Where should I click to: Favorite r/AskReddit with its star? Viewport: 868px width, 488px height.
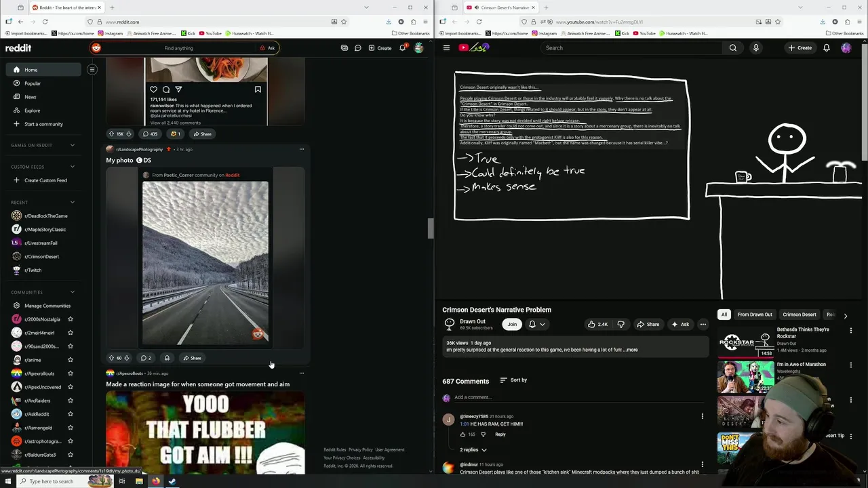click(71, 414)
